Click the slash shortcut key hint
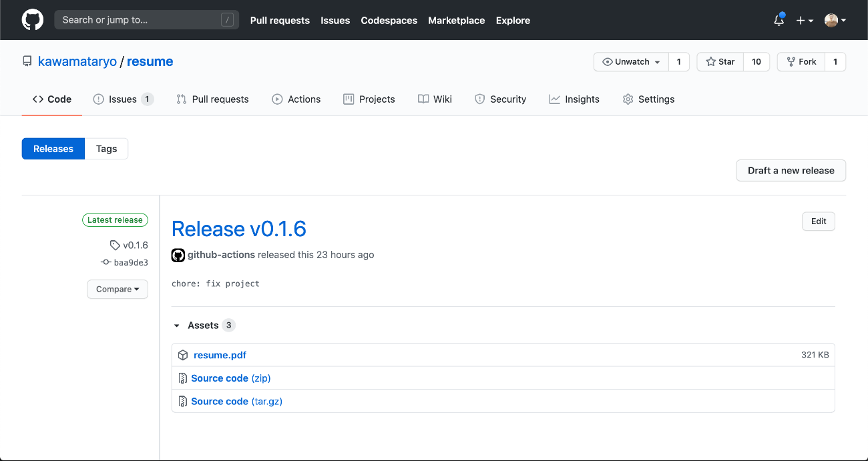Image resolution: width=868 pixels, height=461 pixels. [x=227, y=20]
